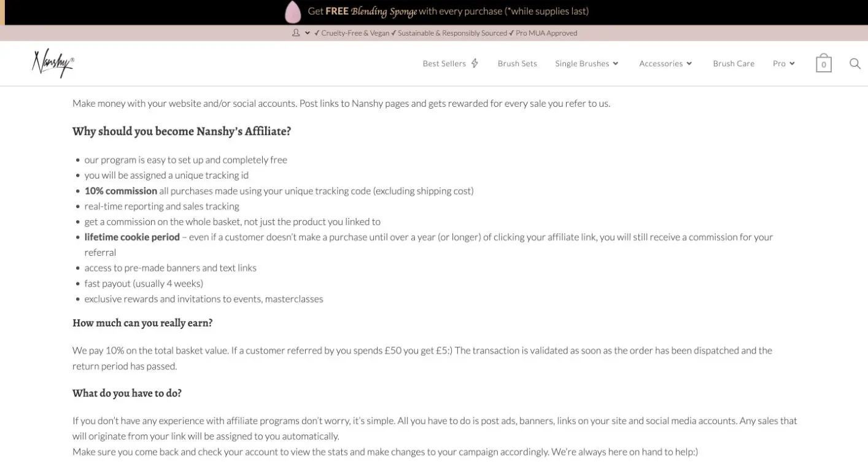Viewport: 868px width, 470px height.
Task: Click the lightning bolt beside Best Sellers
Action: 475,63
